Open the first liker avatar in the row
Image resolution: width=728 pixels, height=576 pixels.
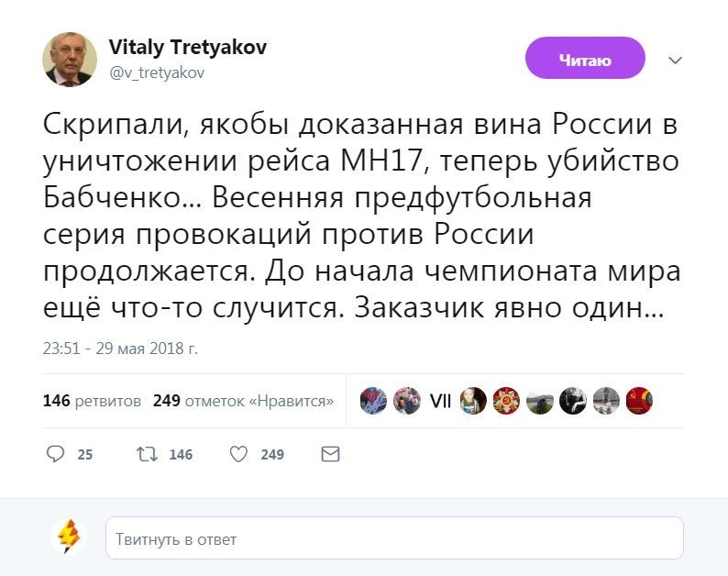[373, 401]
